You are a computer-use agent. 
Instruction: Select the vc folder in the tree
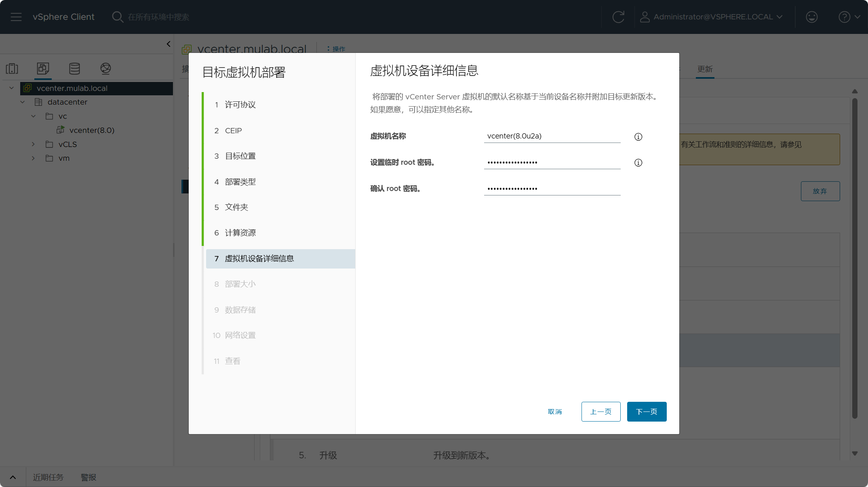click(x=63, y=116)
